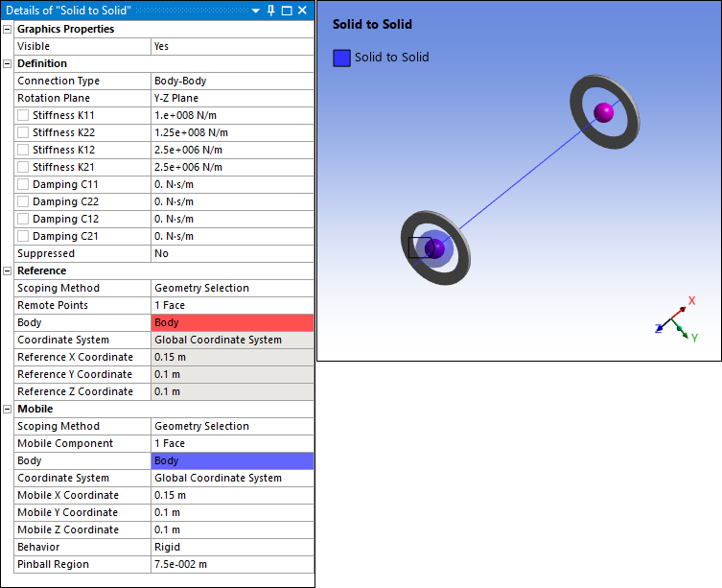
Task: Collapse the Graphics Properties section
Action: pos(8,29)
